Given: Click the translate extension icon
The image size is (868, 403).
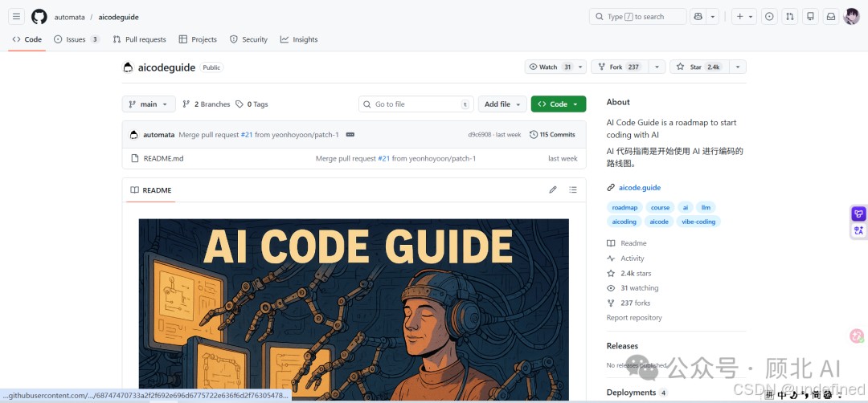Looking at the screenshot, I should coord(858,230).
